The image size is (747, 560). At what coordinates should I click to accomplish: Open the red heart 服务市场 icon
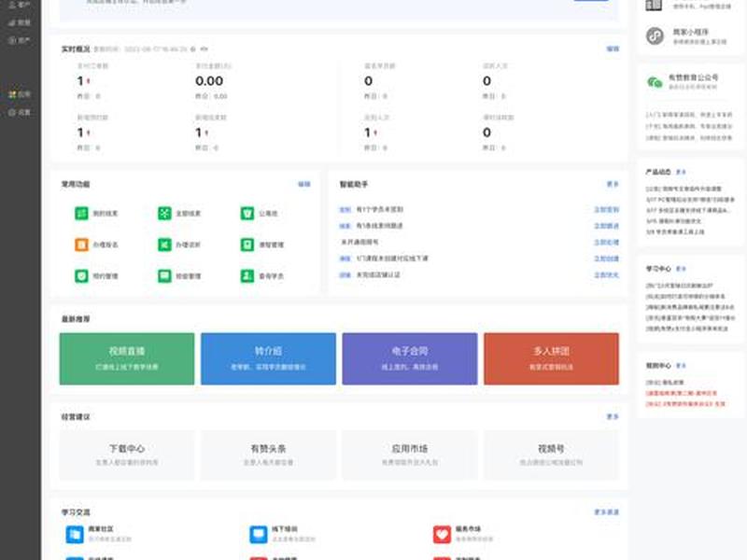pyautogui.click(x=442, y=534)
